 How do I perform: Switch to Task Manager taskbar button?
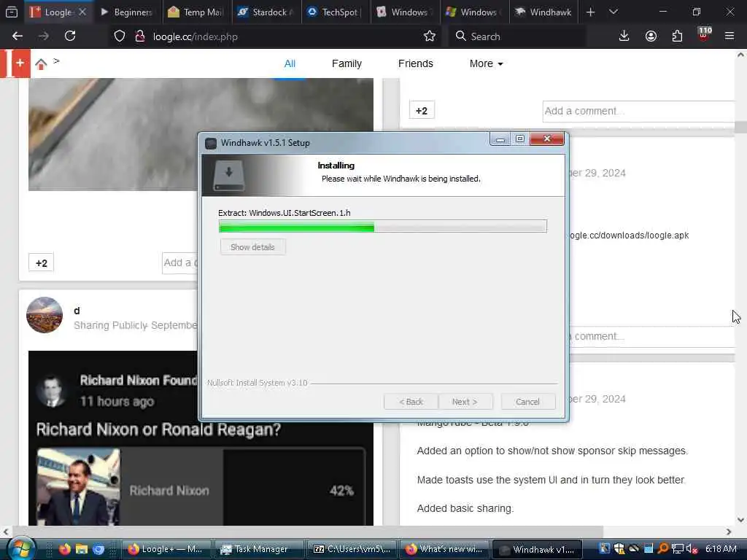259,549
